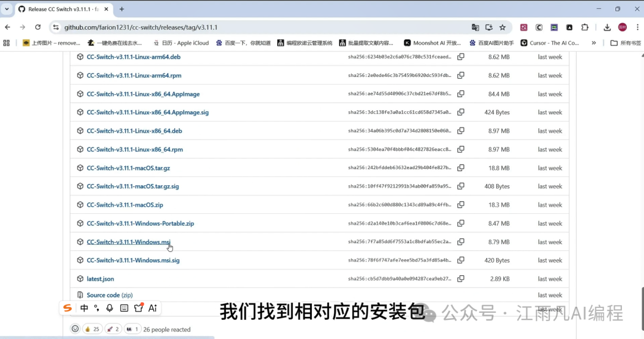Open Chrome three-dot menu
644x339 pixels.
tap(637, 27)
